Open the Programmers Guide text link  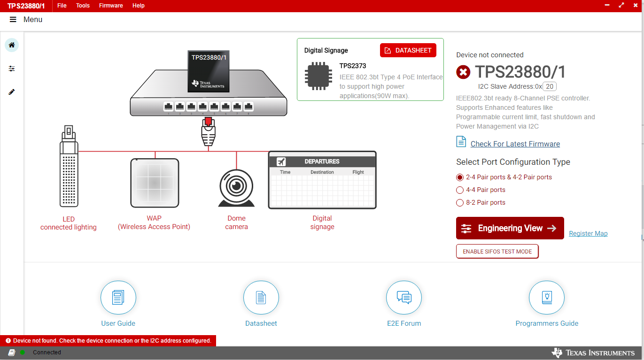tap(547, 323)
